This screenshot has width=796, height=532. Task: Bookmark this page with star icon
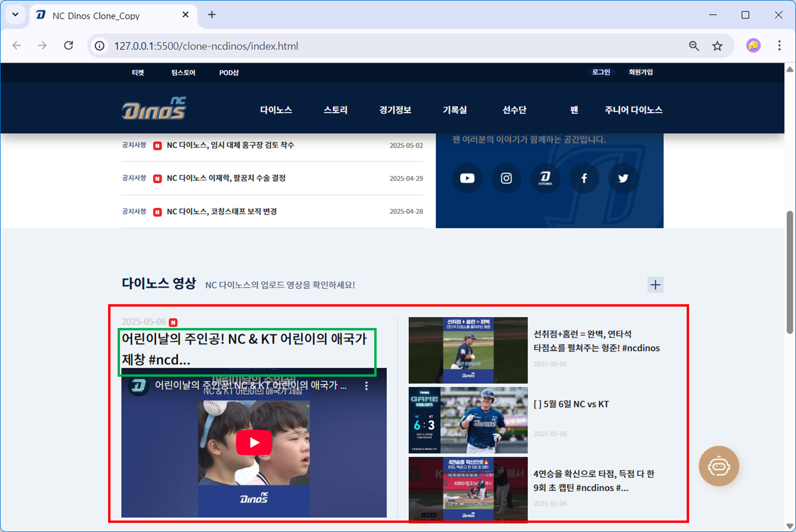(x=717, y=46)
